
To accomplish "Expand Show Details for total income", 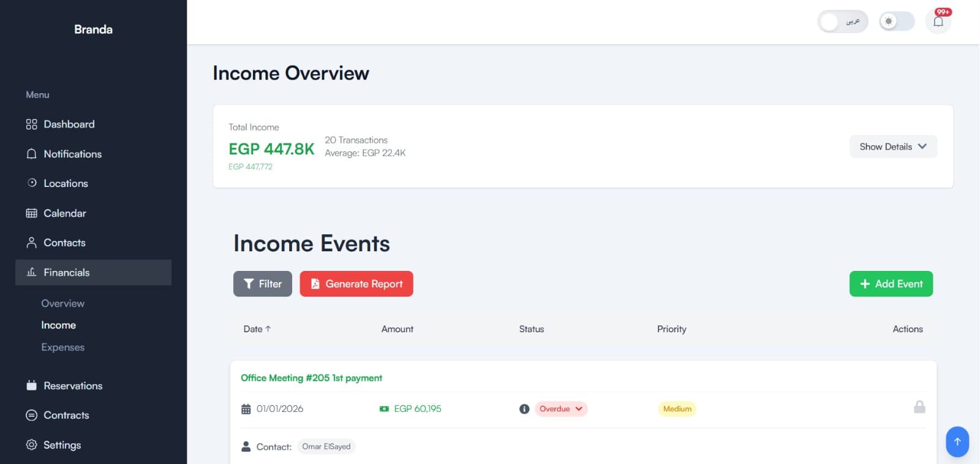I will coord(893,146).
